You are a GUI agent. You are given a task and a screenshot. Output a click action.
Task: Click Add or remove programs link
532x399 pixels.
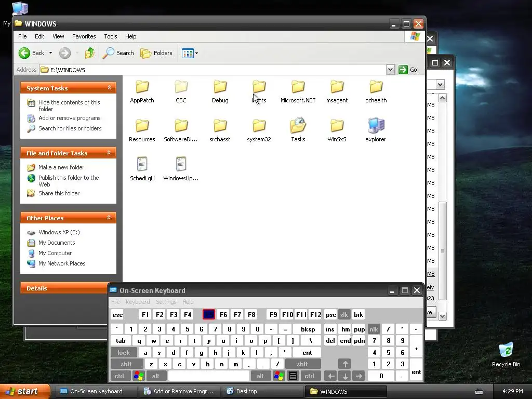(x=69, y=118)
